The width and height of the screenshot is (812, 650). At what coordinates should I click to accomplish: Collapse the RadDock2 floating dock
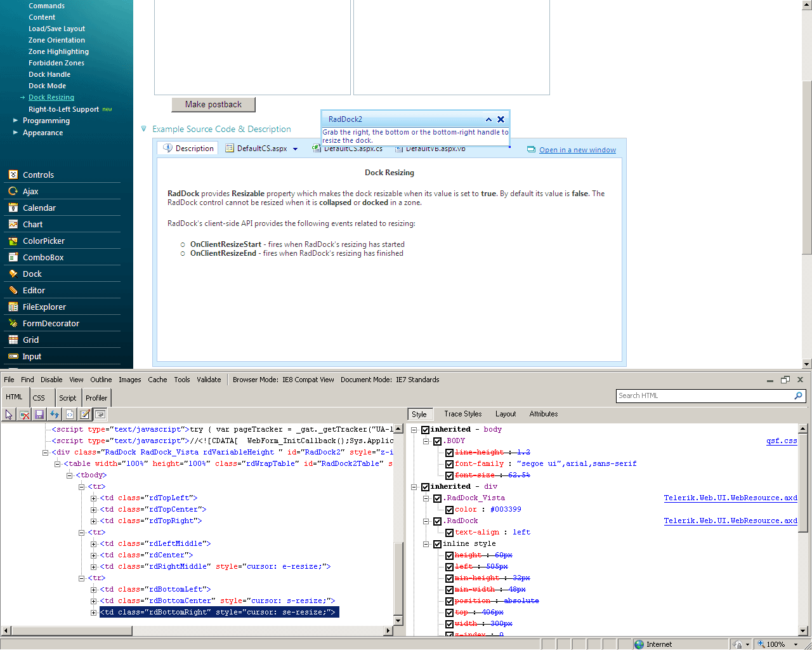tap(488, 119)
